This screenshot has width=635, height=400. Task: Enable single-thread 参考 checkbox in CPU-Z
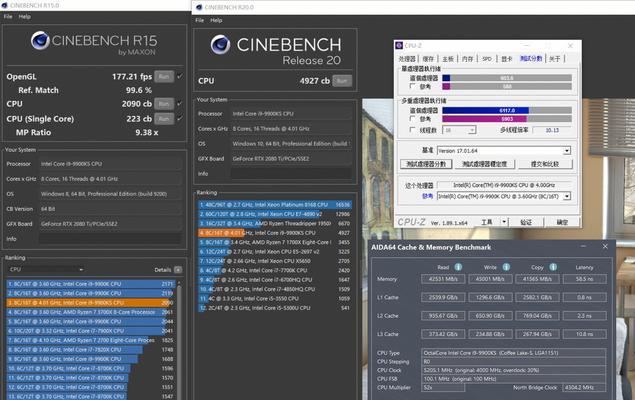(x=412, y=86)
